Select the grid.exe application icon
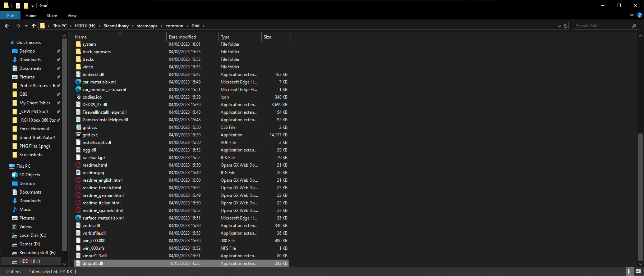644x276 pixels. coord(78,135)
